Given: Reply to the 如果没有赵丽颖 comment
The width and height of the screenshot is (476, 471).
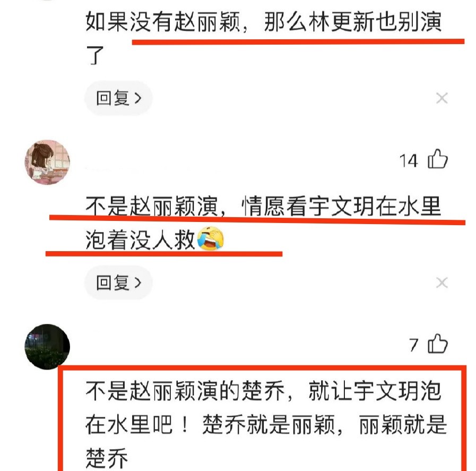Looking at the screenshot, I should click(118, 98).
